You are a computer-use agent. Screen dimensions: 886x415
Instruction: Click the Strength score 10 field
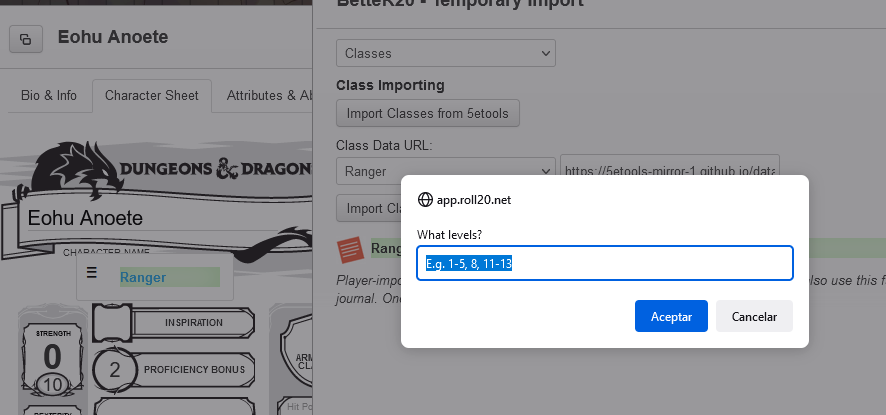click(53, 385)
